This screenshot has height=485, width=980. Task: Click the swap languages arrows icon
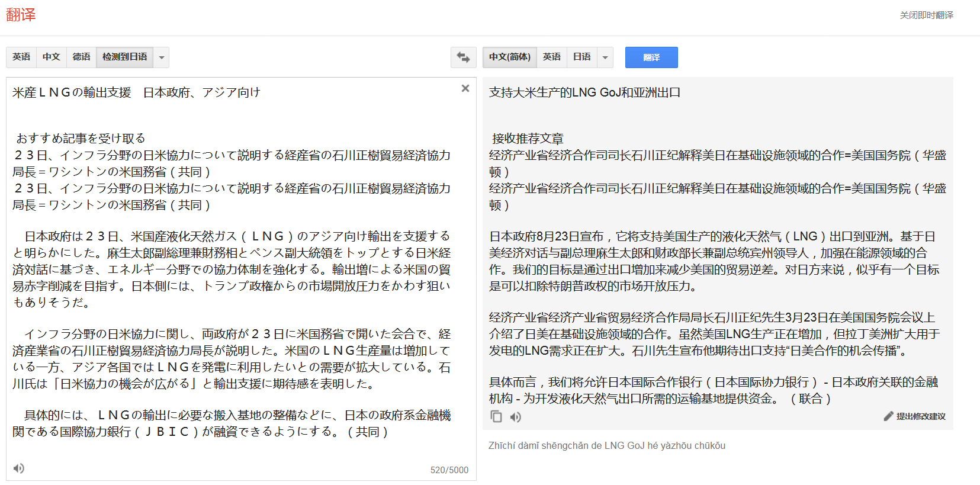click(463, 57)
